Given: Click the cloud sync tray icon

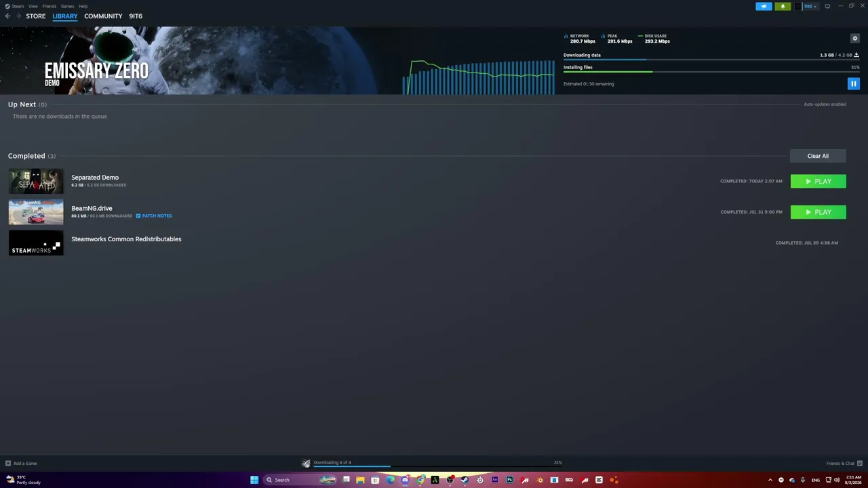Looking at the screenshot, I should point(792,480).
